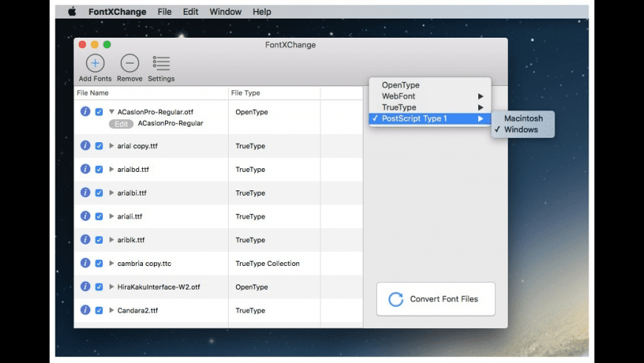The height and width of the screenshot is (363, 644).
Task: Expand the cambria copy.ttc row
Action: click(111, 264)
